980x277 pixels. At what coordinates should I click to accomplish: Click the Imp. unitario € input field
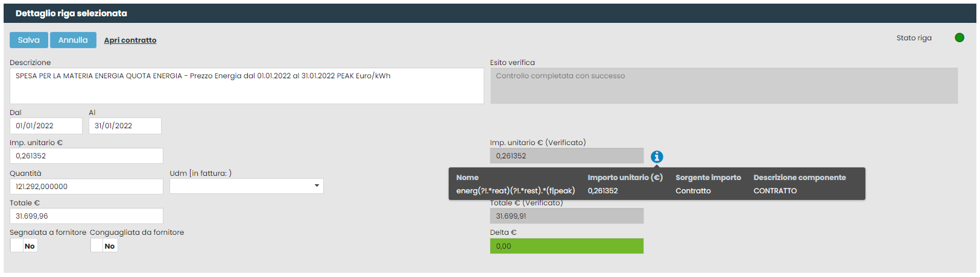pos(86,156)
